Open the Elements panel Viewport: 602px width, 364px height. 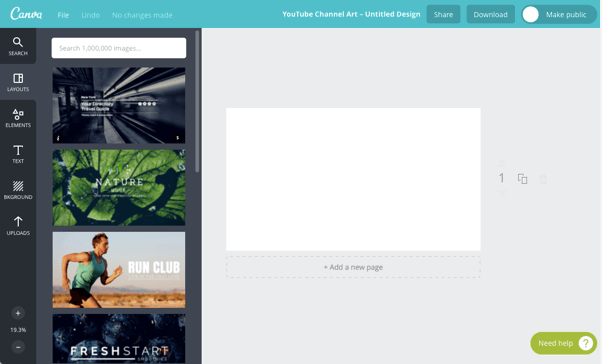coord(18,118)
